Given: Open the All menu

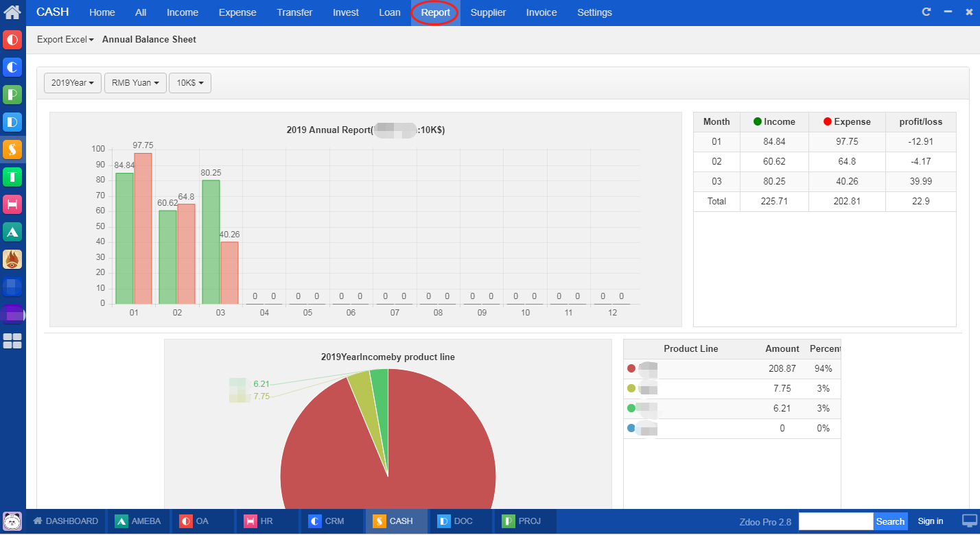Looking at the screenshot, I should pyautogui.click(x=141, y=12).
